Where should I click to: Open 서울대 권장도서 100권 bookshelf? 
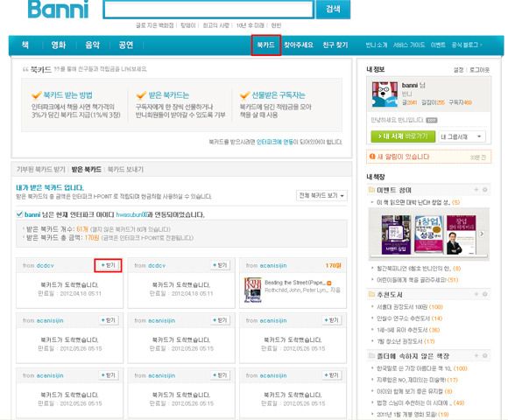click(410, 307)
